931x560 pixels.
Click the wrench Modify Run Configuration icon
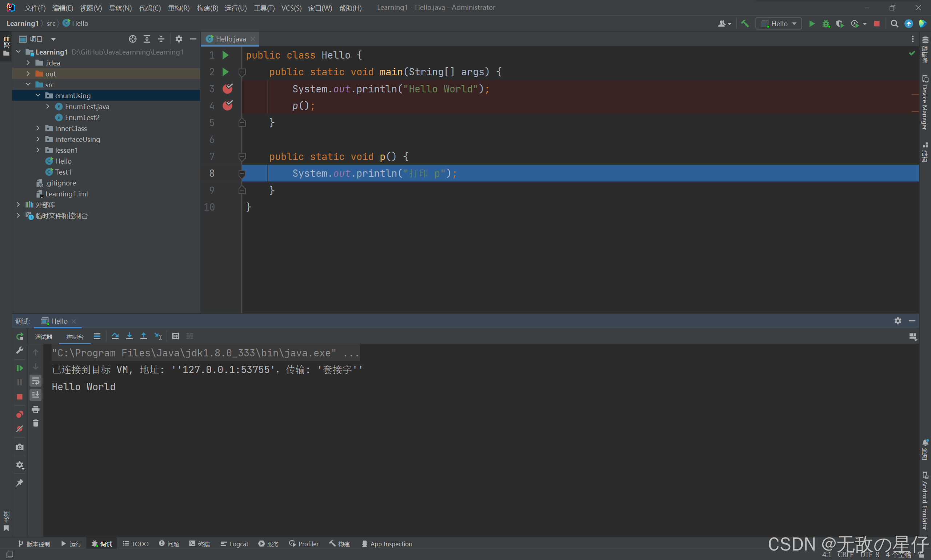pos(20,350)
